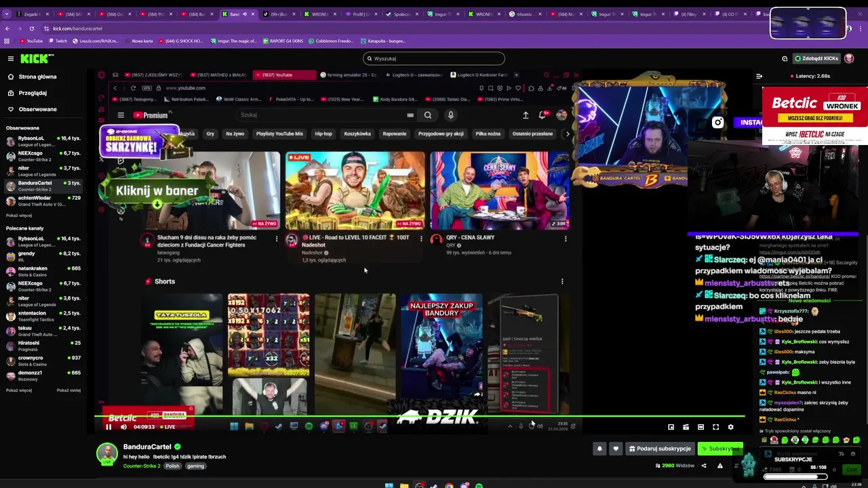Click the Polish language tag
Screen dimensions: 868x488
coord(172,466)
